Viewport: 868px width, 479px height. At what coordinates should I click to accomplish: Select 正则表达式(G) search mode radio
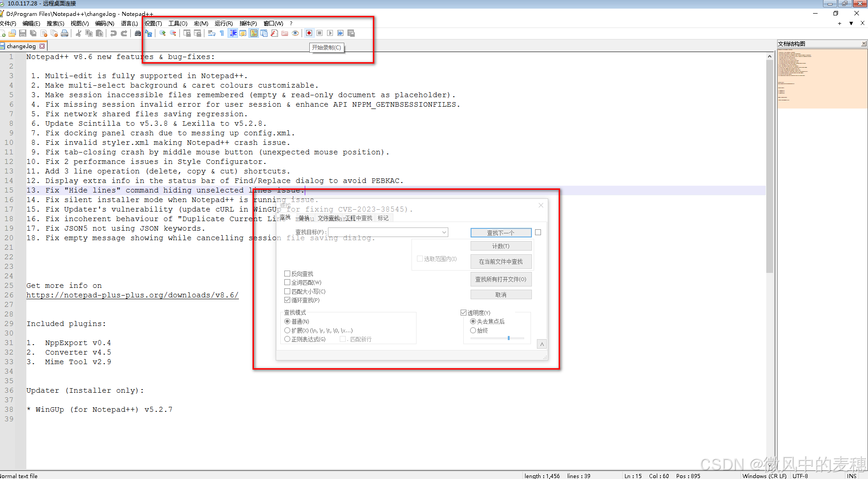(x=287, y=339)
